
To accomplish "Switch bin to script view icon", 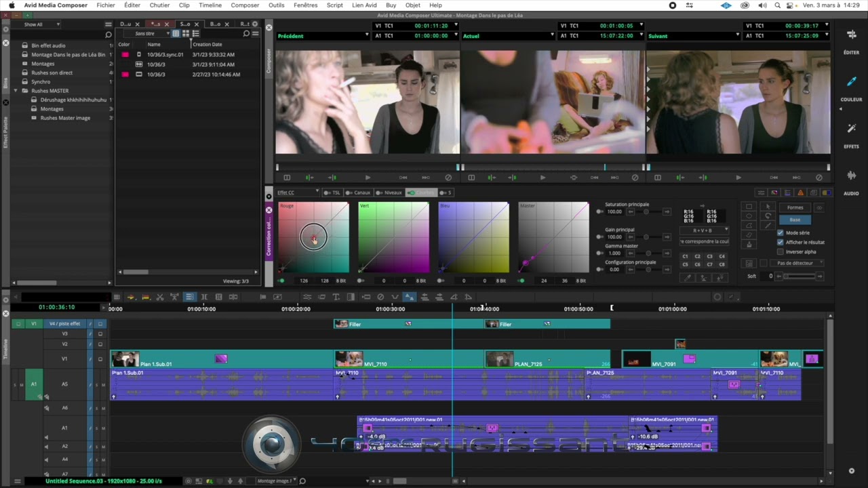I will pos(196,33).
